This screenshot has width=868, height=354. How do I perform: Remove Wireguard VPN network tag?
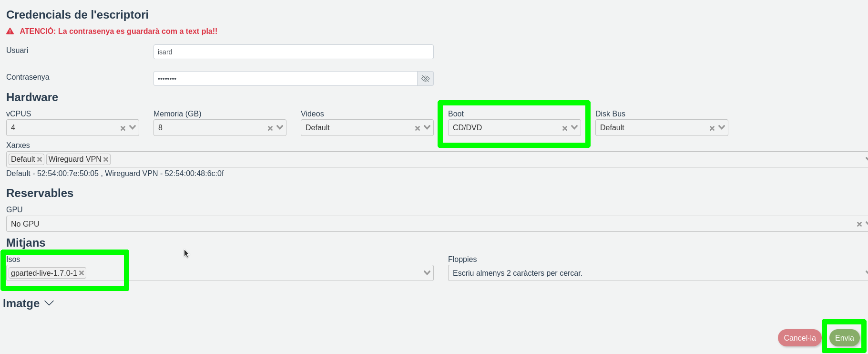point(106,159)
